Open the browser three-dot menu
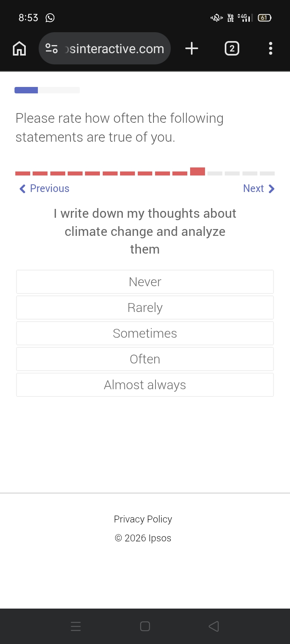290x644 pixels. coord(271,49)
